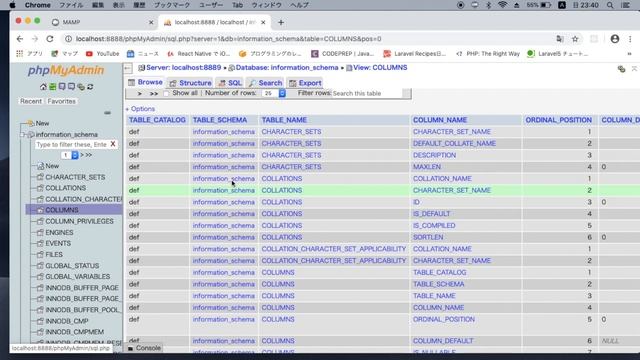Image resolution: width=640 pixels, height=360 pixels.
Task: Collapse all tree nodes with minus icon
Action: 107,113
